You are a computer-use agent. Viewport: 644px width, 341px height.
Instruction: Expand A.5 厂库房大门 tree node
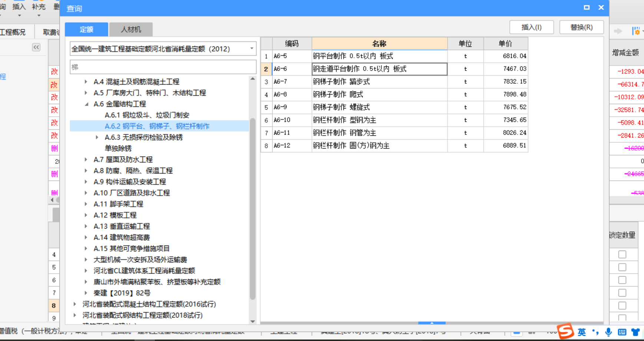[x=86, y=93]
